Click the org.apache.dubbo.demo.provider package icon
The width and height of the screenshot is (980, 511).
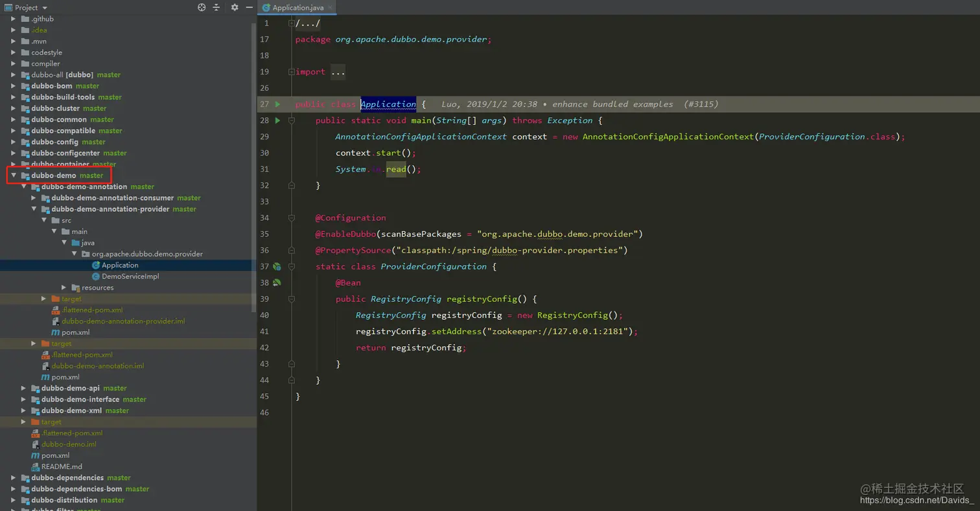click(86, 254)
